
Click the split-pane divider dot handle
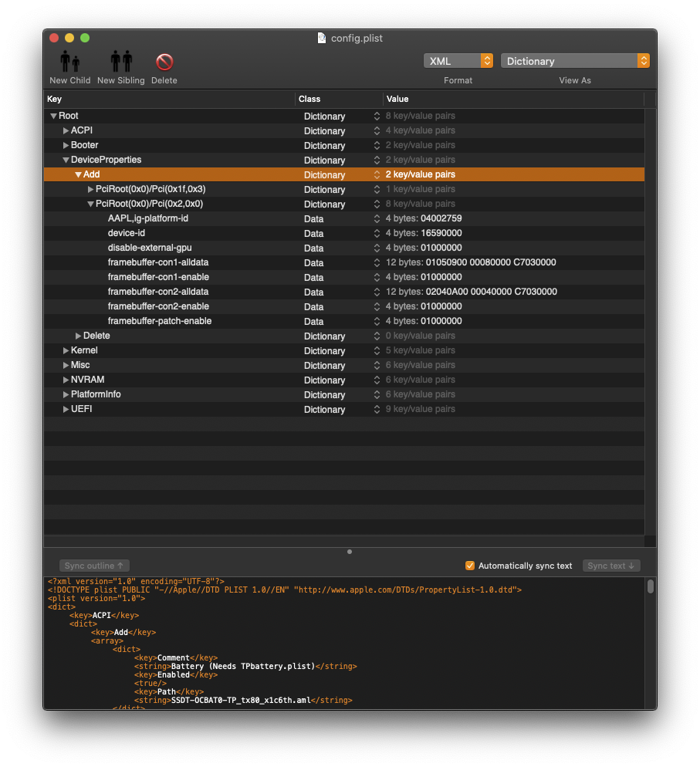[350, 552]
